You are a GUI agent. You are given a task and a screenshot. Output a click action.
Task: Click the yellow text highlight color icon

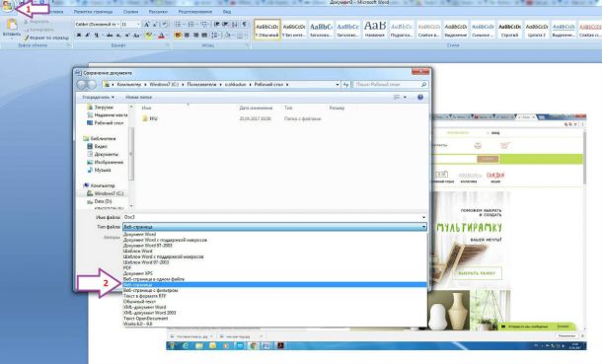click(149, 36)
